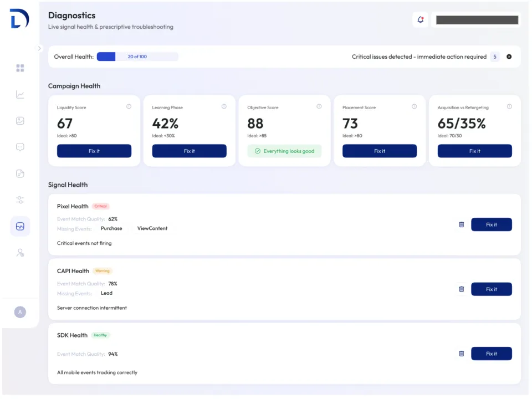Click the Pixel Health 62% match quality

[113, 219]
